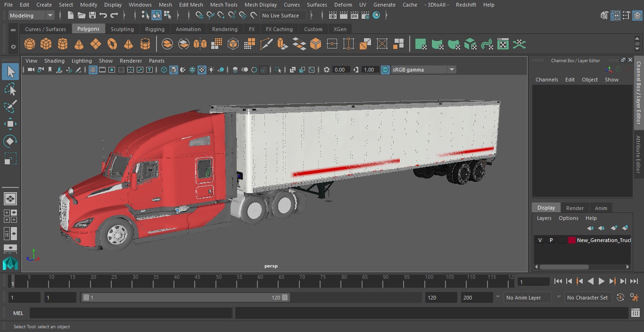Click the New Scene icon
The height and width of the screenshot is (332, 644).
[x=70, y=16]
